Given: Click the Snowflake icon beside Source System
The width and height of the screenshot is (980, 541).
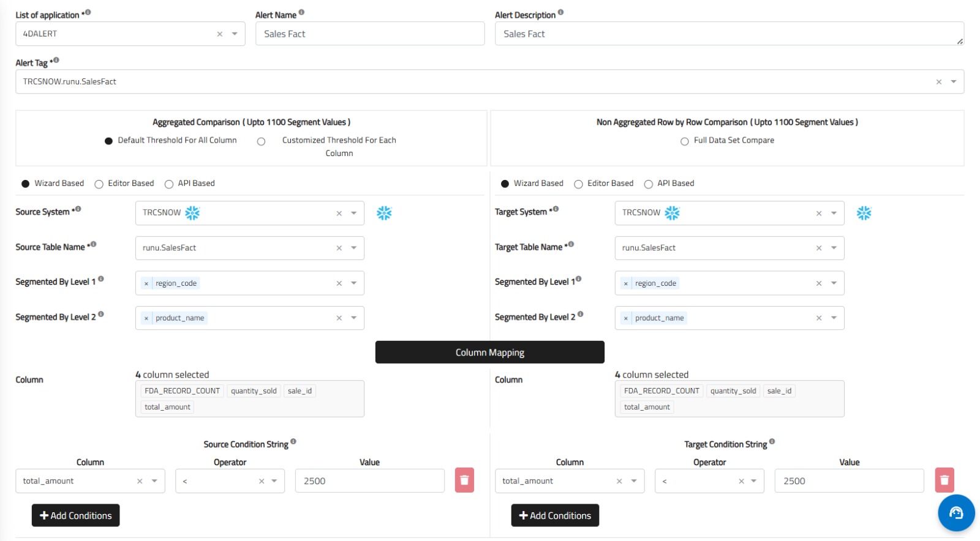Looking at the screenshot, I should (384, 213).
